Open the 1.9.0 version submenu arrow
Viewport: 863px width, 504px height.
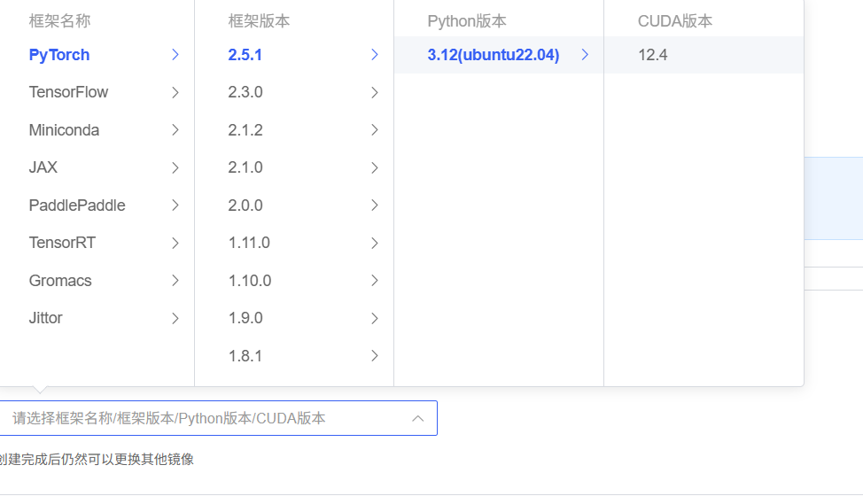pos(374,319)
